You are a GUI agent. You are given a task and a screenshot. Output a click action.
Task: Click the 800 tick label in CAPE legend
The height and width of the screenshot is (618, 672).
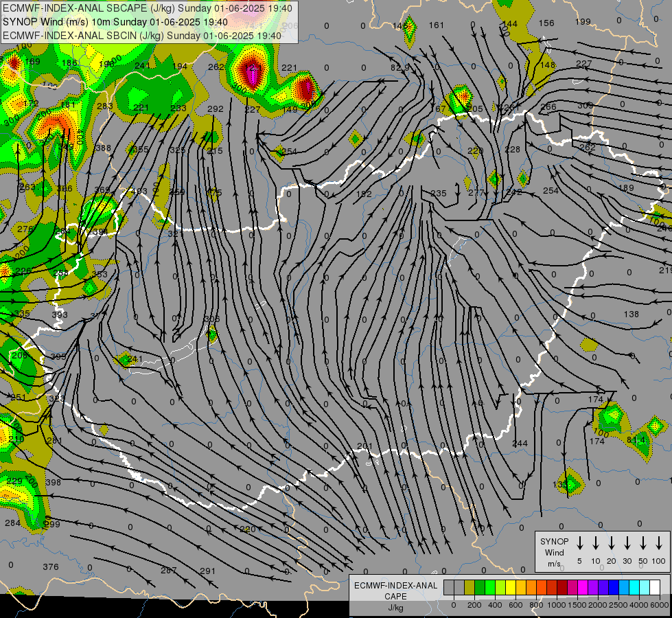(x=535, y=605)
